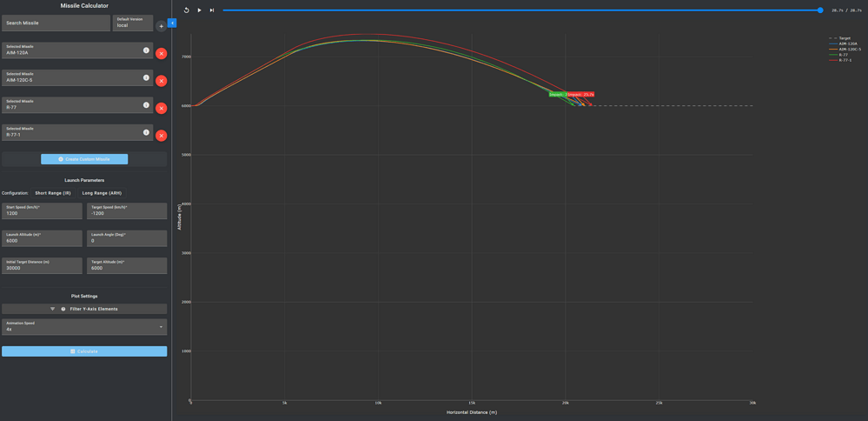Remove the R-77-1 missile from list
Image resolution: width=868 pixels, height=421 pixels.
point(161,136)
